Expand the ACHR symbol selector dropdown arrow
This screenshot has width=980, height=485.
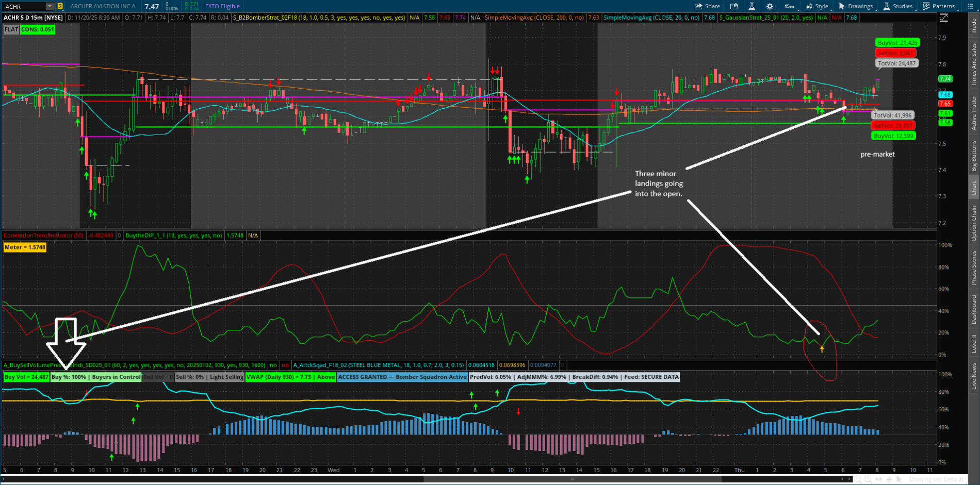pos(50,6)
